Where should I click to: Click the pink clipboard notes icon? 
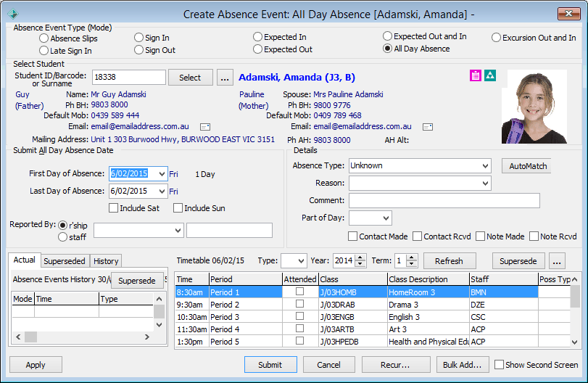pyautogui.click(x=476, y=75)
